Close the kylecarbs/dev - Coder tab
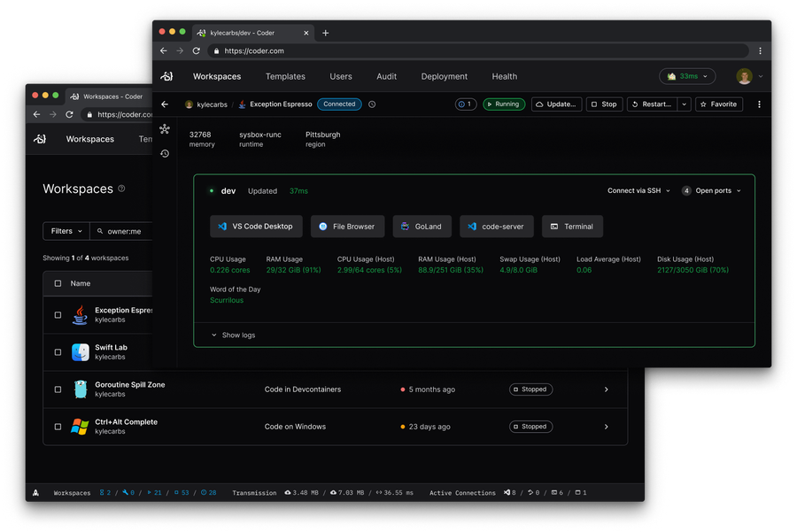 coord(306,33)
